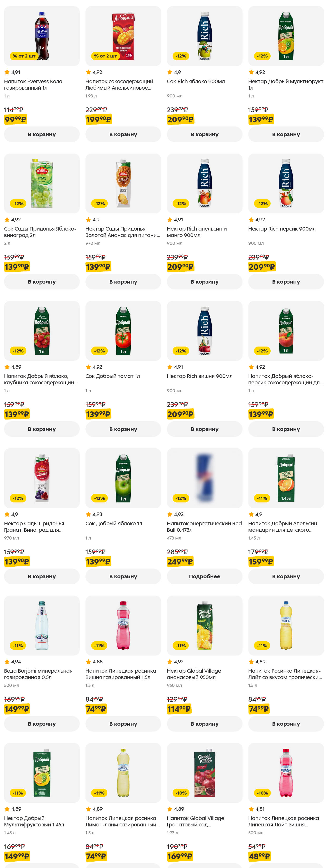This screenshot has height=868, width=328.
Task: Click the Red Bull 'Подробнее' button
Action: click(204, 576)
